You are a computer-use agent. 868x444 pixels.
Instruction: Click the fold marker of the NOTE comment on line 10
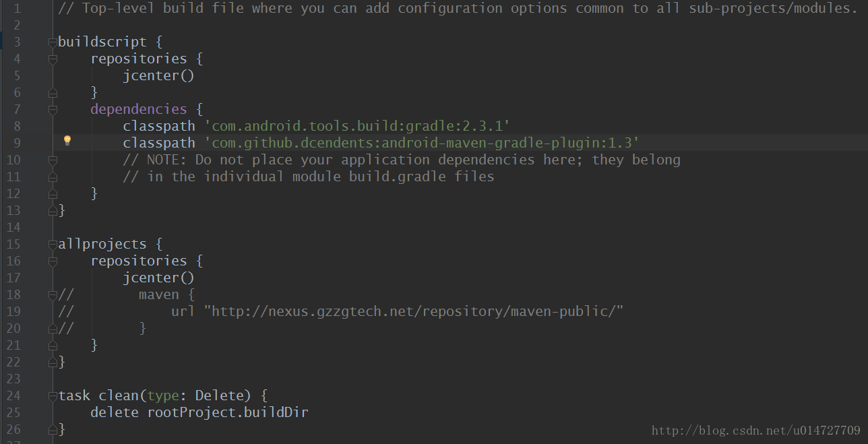[53, 160]
